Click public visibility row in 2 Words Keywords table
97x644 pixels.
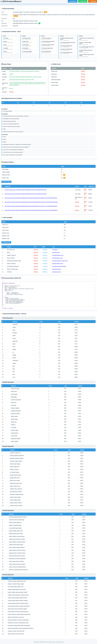(48, 441)
